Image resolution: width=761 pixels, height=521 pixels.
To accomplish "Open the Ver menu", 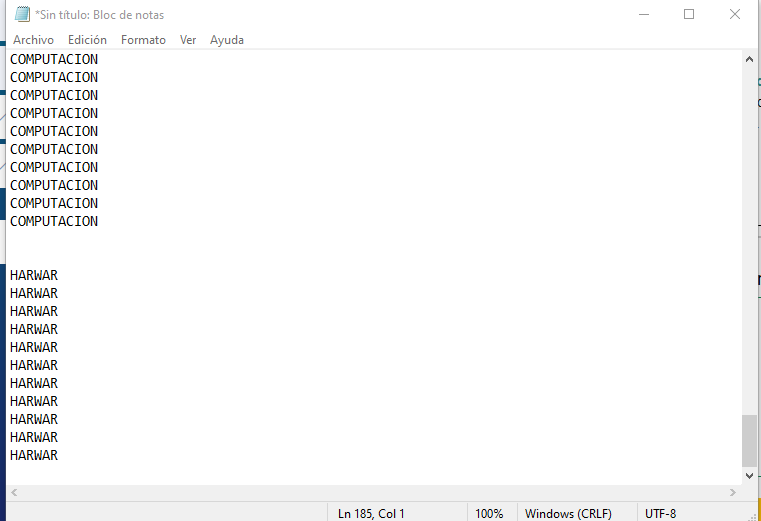I will pyautogui.click(x=188, y=40).
